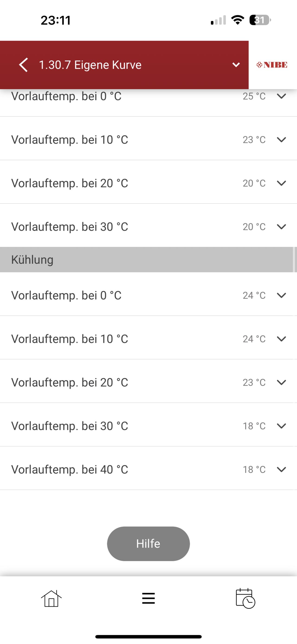
Task: Tap the battery indicator icon
Action: [x=260, y=20]
